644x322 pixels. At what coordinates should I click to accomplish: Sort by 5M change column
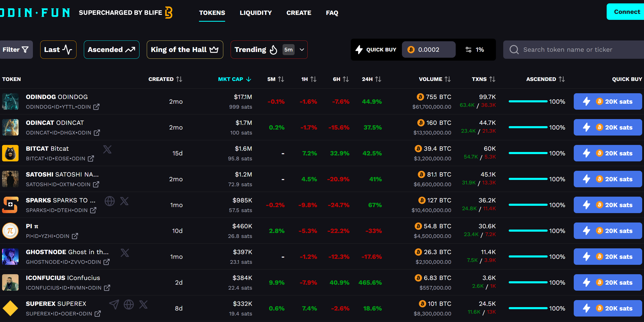(276, 79)
